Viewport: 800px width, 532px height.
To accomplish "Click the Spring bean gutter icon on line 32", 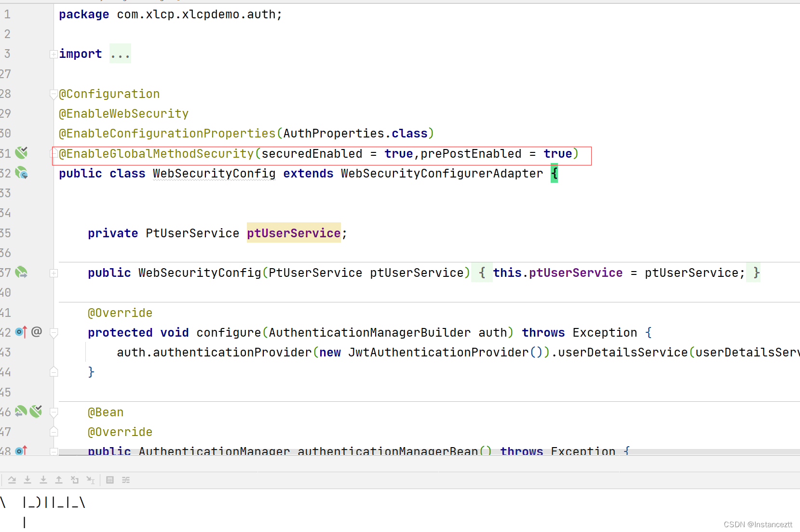I will click(21, 173).
